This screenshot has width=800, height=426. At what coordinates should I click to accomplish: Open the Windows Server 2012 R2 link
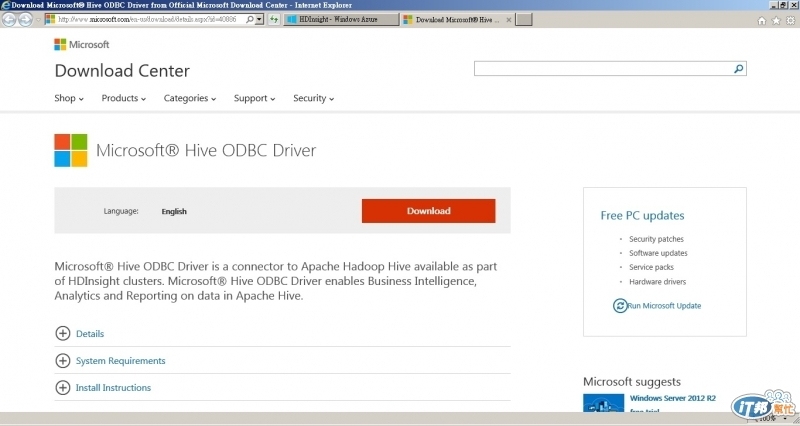click(672, 398)
